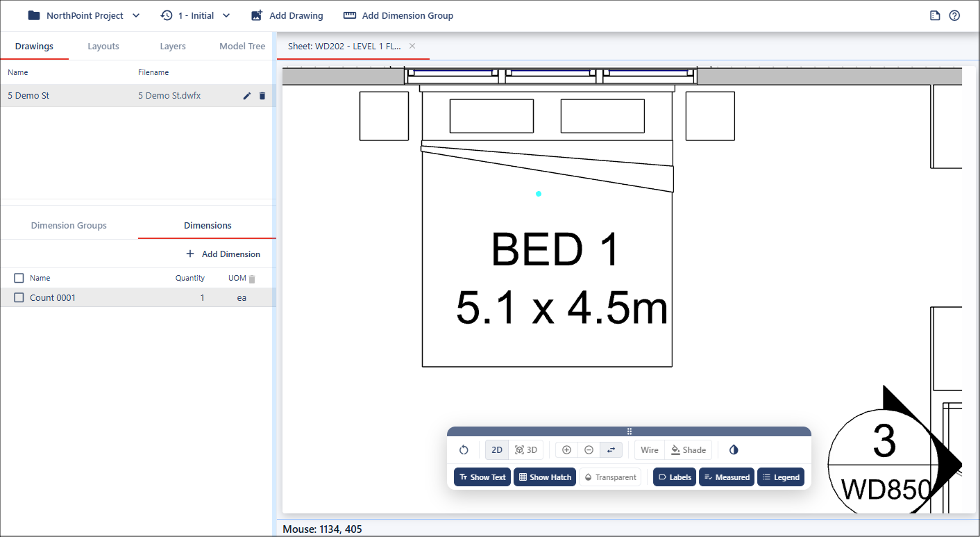Sort by the Name column in Drawings

click(x=18, y=72)
